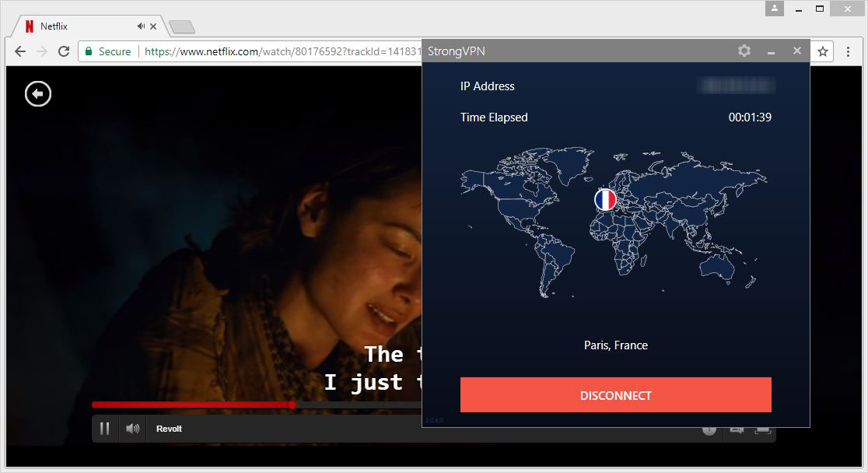Click the France flag marker on the map

pos(605,199)
